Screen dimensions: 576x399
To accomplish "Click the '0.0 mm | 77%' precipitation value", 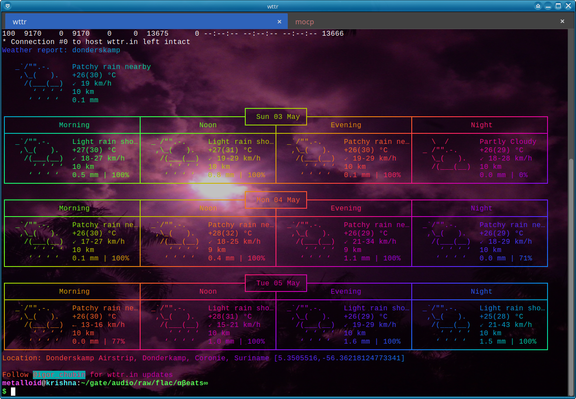I will click(98, 341).
